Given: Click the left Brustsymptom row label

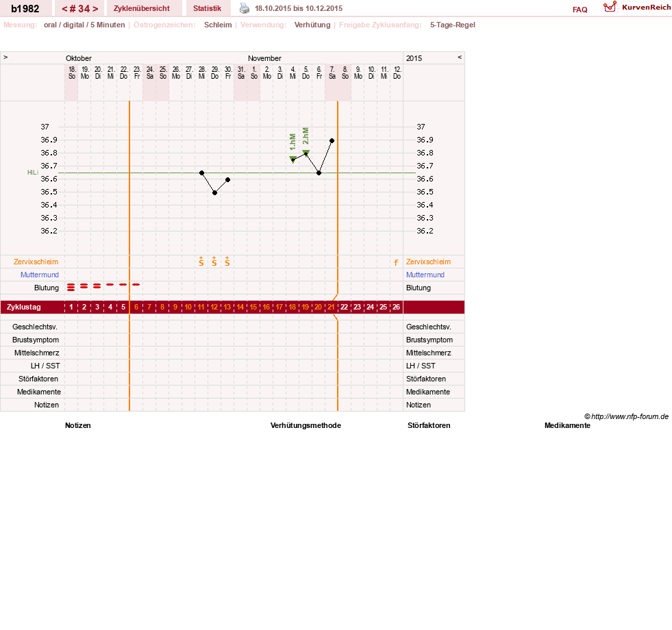Looking at the screenshot, I should [36, 340].
